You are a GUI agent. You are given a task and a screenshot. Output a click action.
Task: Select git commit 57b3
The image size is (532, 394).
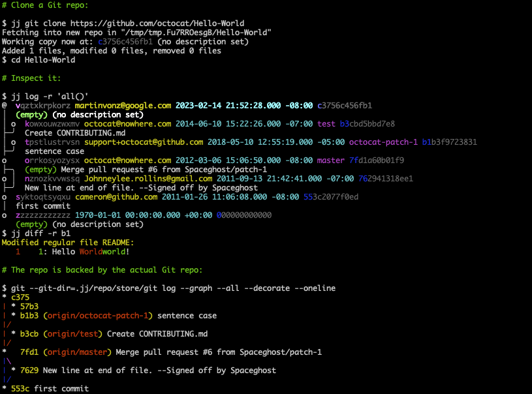coord(29,307)
